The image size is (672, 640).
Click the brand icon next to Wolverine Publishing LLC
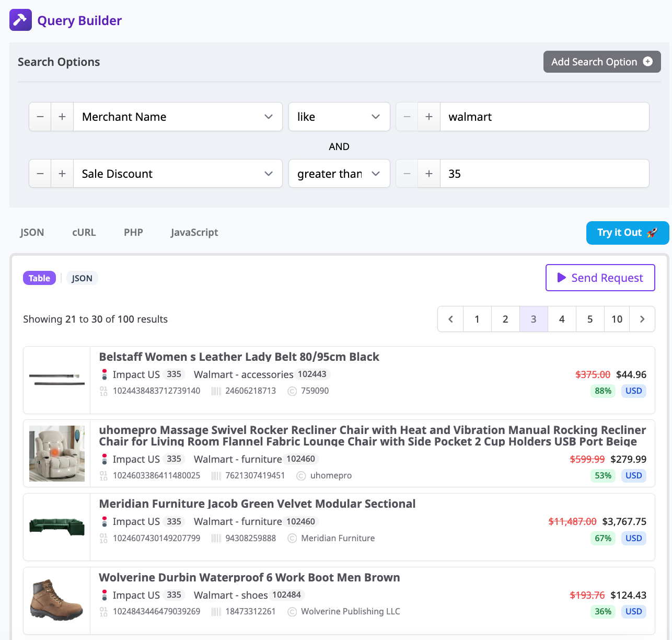pyautogui.click(x=293, y=612)
